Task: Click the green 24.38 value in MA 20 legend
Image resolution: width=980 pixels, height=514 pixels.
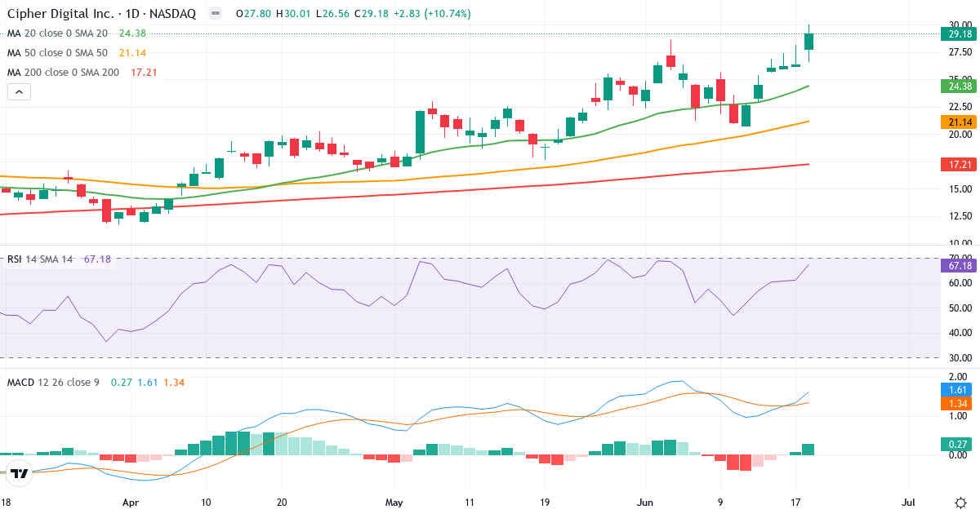Action: [x=132, y=33]
